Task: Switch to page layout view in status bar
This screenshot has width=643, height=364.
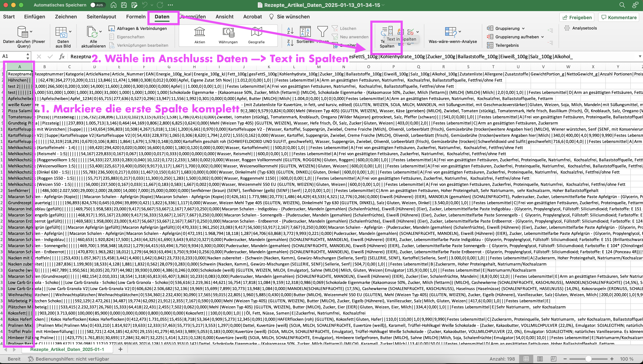Action: coord(540,359)
